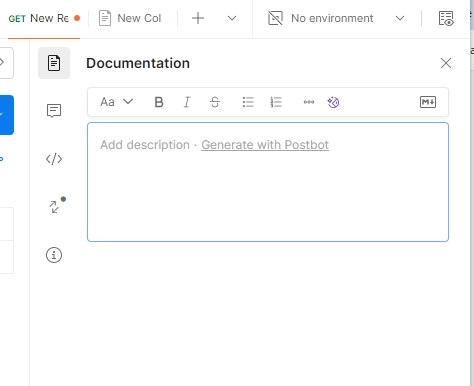Click the Documentation heading text
This screenshot has height=386, width=474.
pyautogui.click(x=138, y=63)
